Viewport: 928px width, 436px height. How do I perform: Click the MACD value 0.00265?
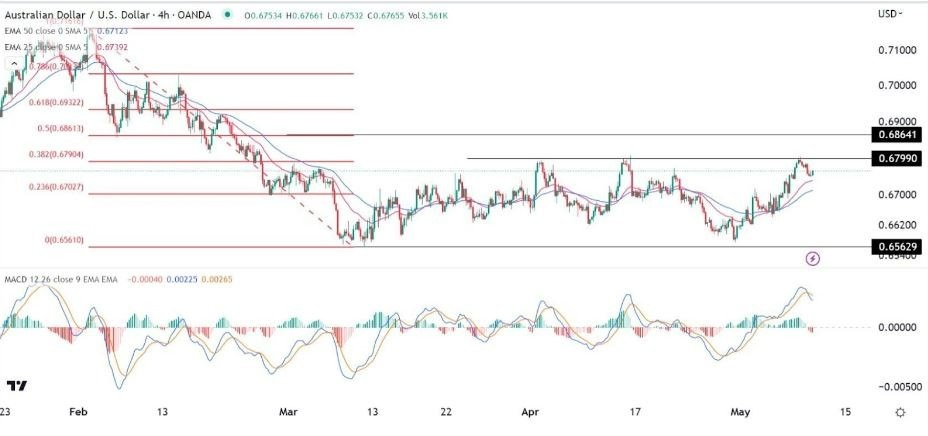[217, 279]
